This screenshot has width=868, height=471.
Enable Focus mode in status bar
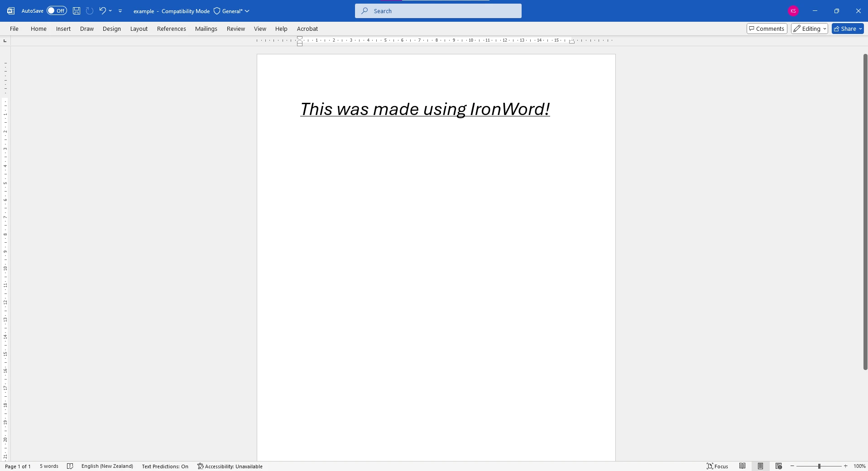tap(717, 466)
